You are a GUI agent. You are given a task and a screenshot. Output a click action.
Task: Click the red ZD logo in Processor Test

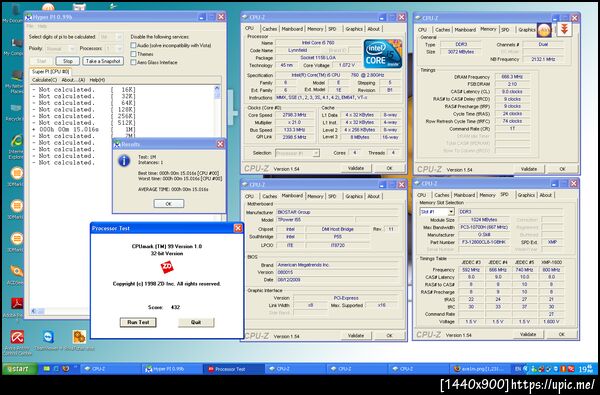(167, 267)
